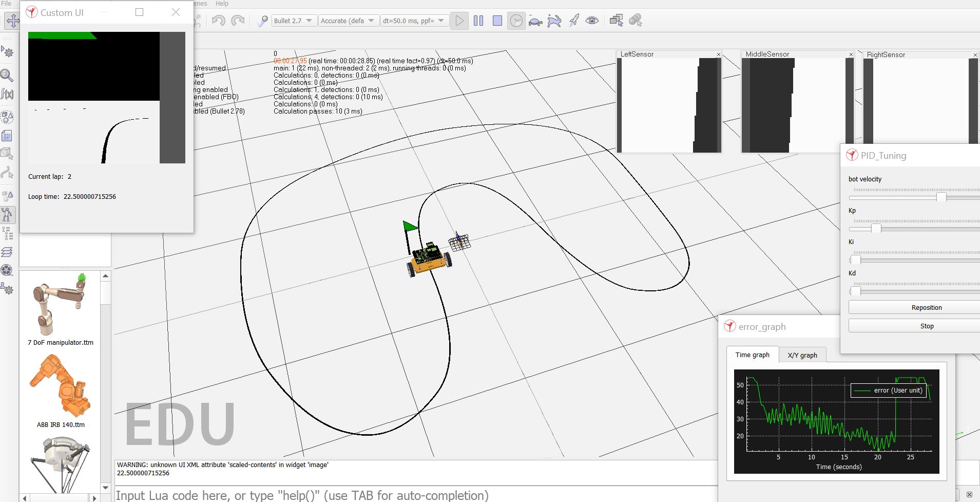Close the MiddleSensor floating view
The image size is (980, 502).
(x=851, y=54)
